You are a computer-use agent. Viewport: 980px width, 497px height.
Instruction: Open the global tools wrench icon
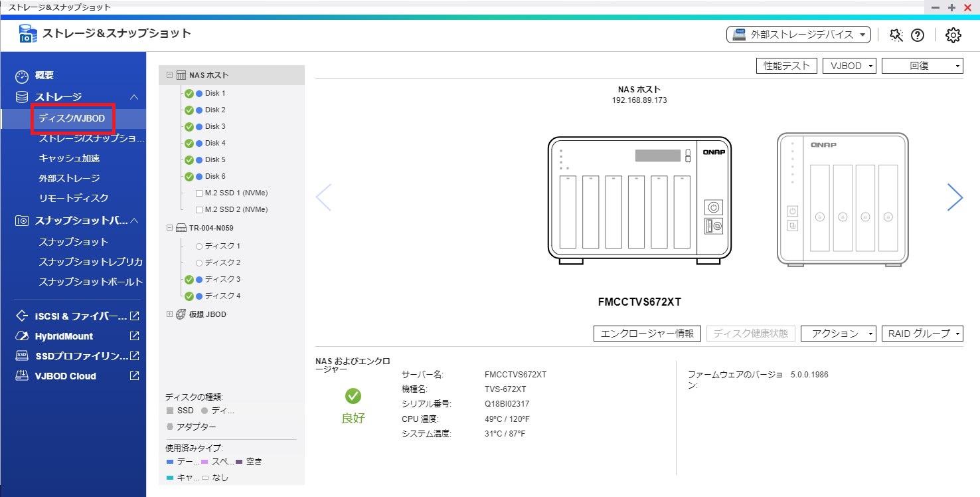896,35
